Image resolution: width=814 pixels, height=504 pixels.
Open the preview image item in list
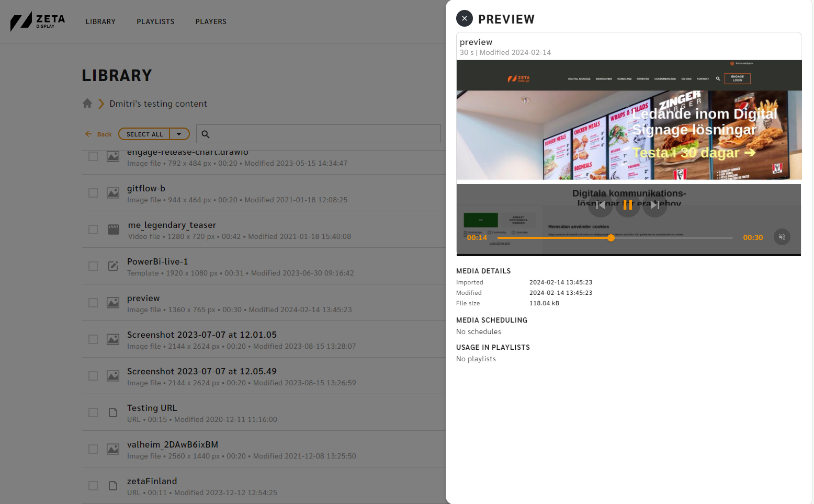click(143, 298)
